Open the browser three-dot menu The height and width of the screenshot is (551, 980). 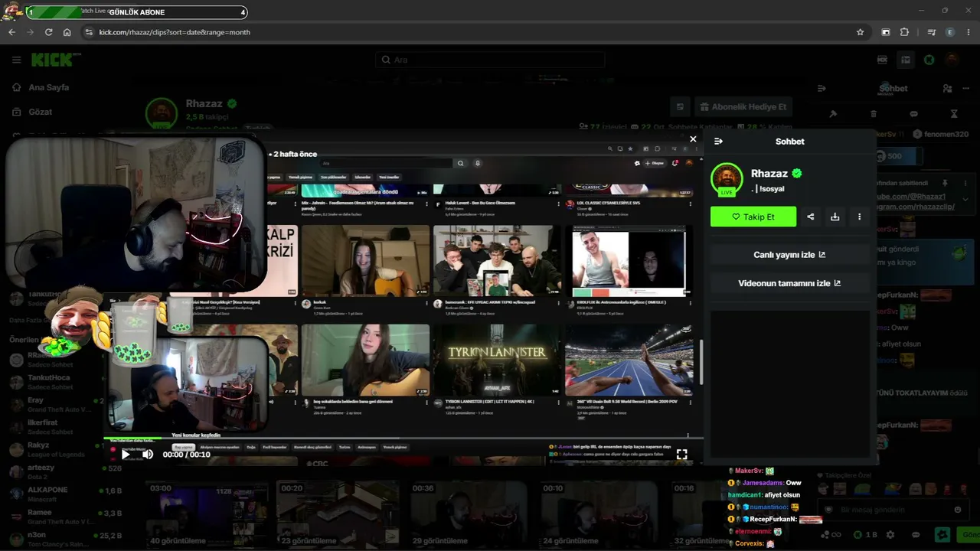(x=969, y=32)
